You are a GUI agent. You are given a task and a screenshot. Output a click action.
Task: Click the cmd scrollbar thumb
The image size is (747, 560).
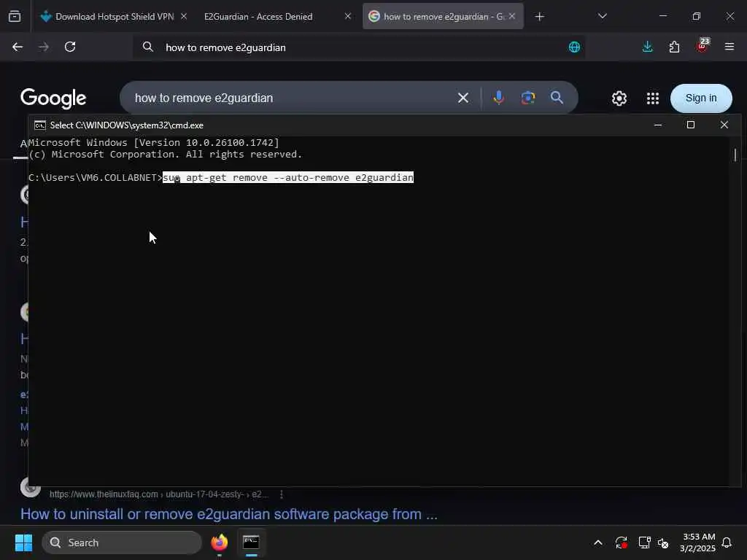735,155
